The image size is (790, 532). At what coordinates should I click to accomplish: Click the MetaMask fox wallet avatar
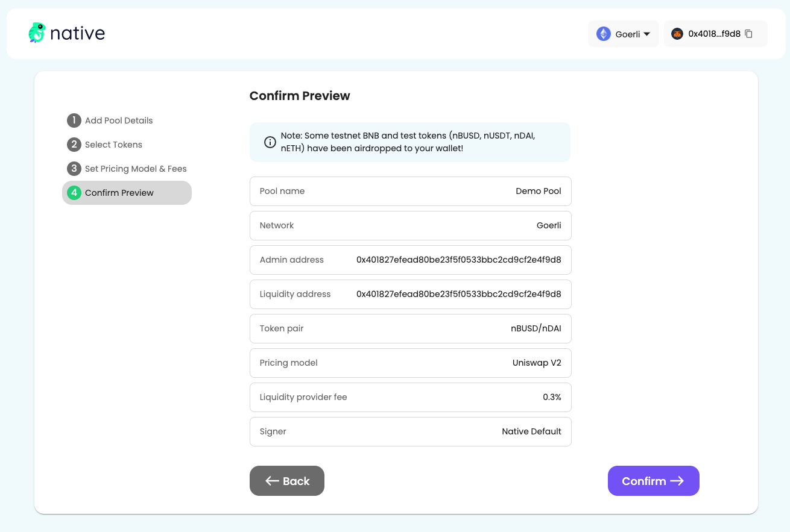tap(677, 34)
